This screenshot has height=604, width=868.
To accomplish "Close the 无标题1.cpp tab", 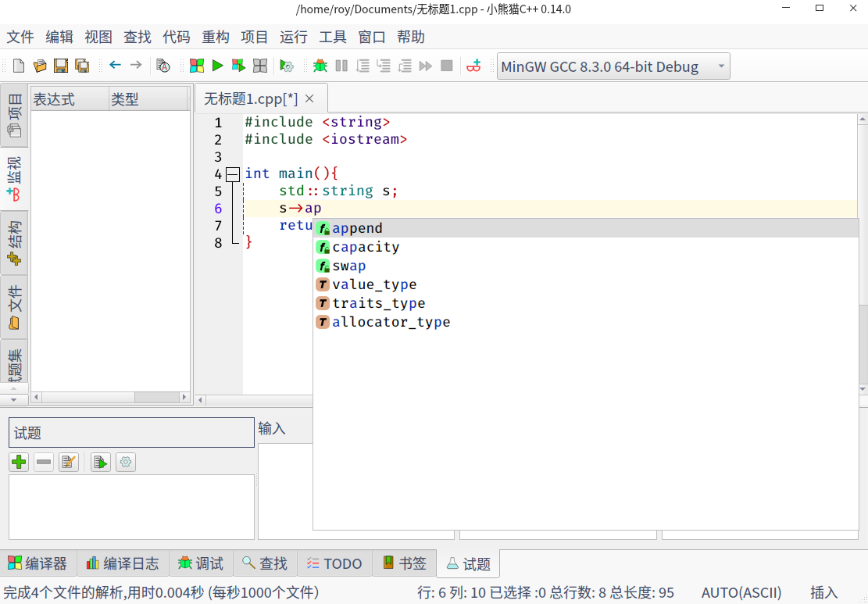I will [x=309, y=98].
